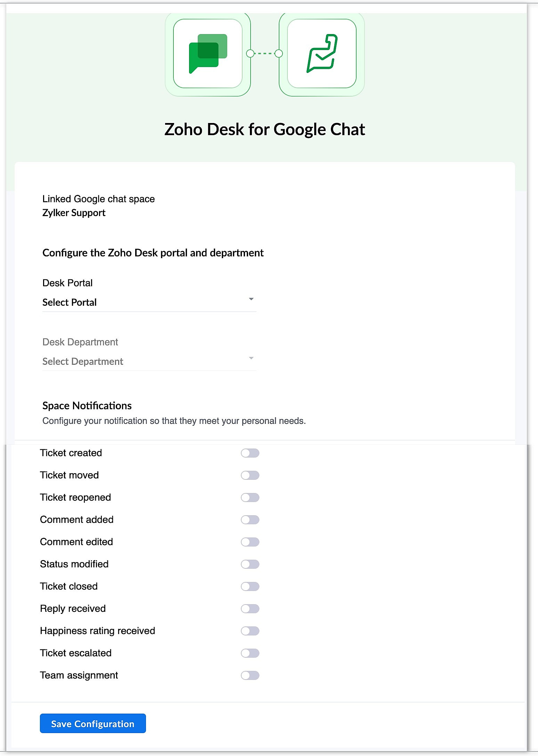Click the Zoho Desk for Google Chat heading
The width and height of the screenshot is (538, 756).
coord(264,129)
